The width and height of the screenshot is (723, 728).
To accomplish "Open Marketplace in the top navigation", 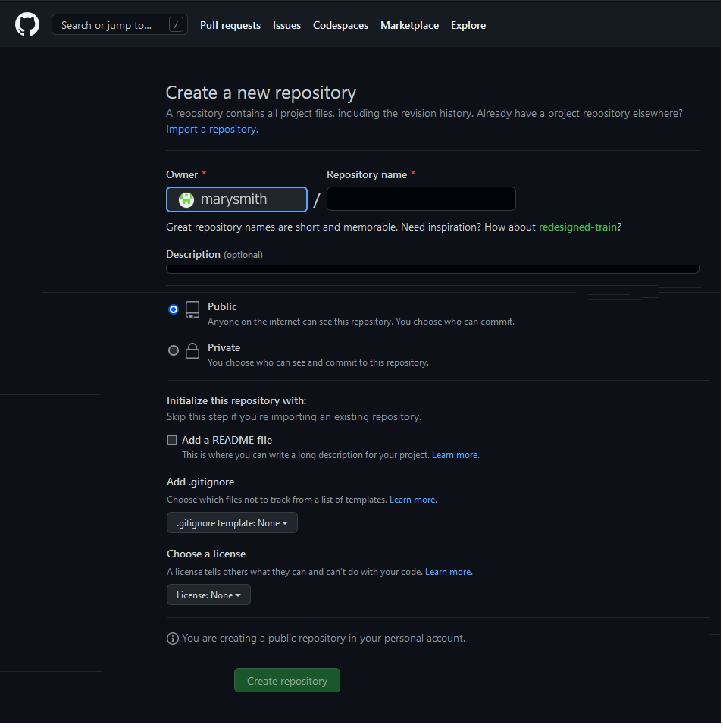I will pyautogui.click(x=410, y=25).
